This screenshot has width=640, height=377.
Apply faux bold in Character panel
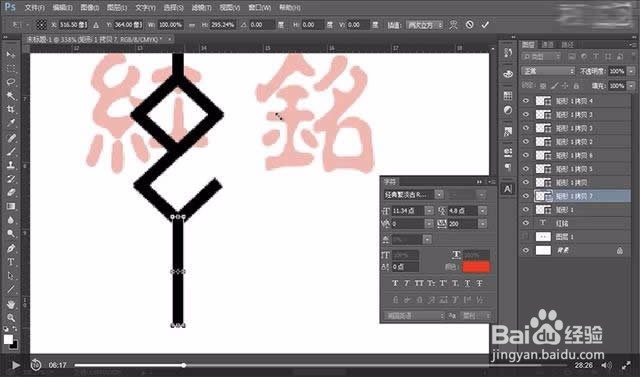pyautogui.click(x=395, y=283)
